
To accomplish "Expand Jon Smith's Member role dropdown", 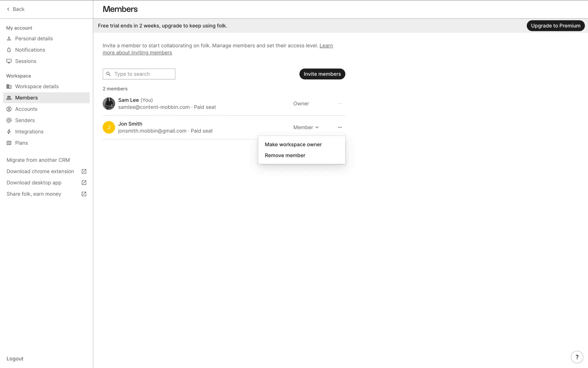I will click(306, 127).
